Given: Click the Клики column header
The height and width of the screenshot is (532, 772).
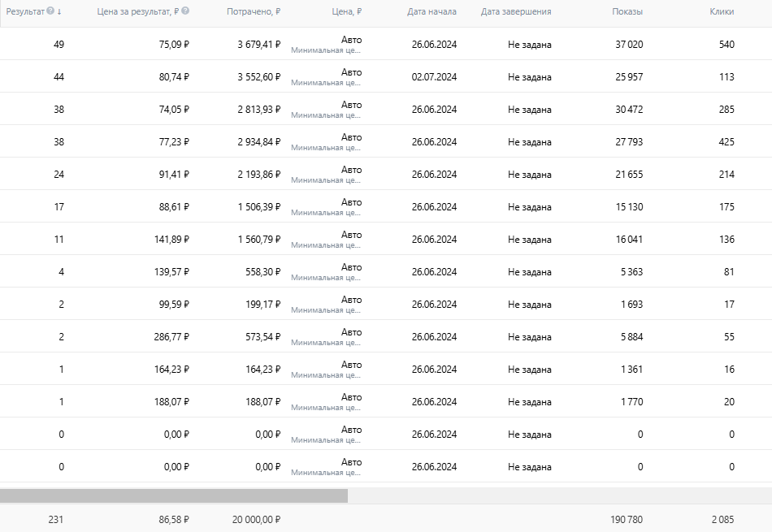Looking at the screenshot, I should click(x=721, y=12).
